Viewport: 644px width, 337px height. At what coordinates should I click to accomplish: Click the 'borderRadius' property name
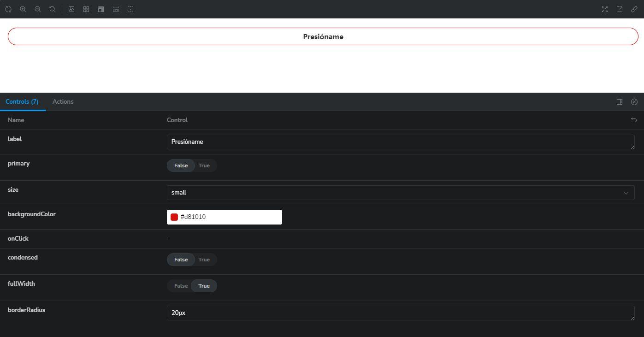click(x=26, y=310)
